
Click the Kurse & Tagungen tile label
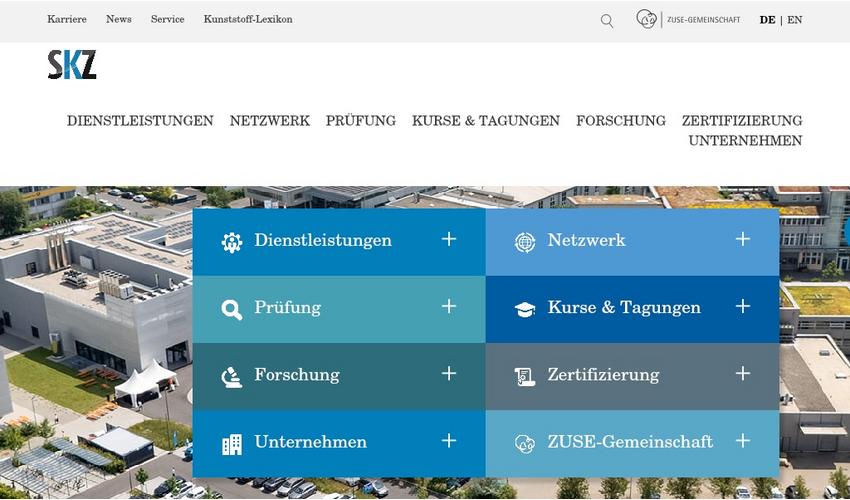[624, 307]
